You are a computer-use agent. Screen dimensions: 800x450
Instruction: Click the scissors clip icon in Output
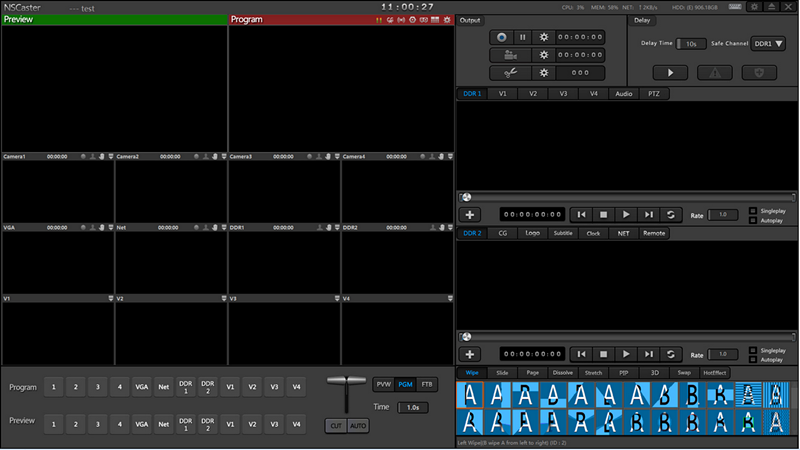tap(511, 73)
